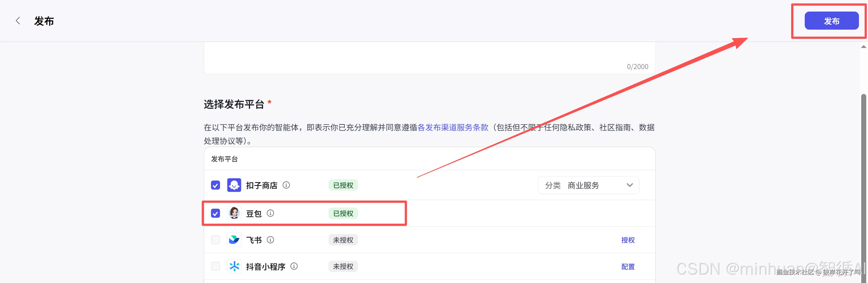Click the blue 发布 publish button

pyautogui.click(x=831, y=21)
